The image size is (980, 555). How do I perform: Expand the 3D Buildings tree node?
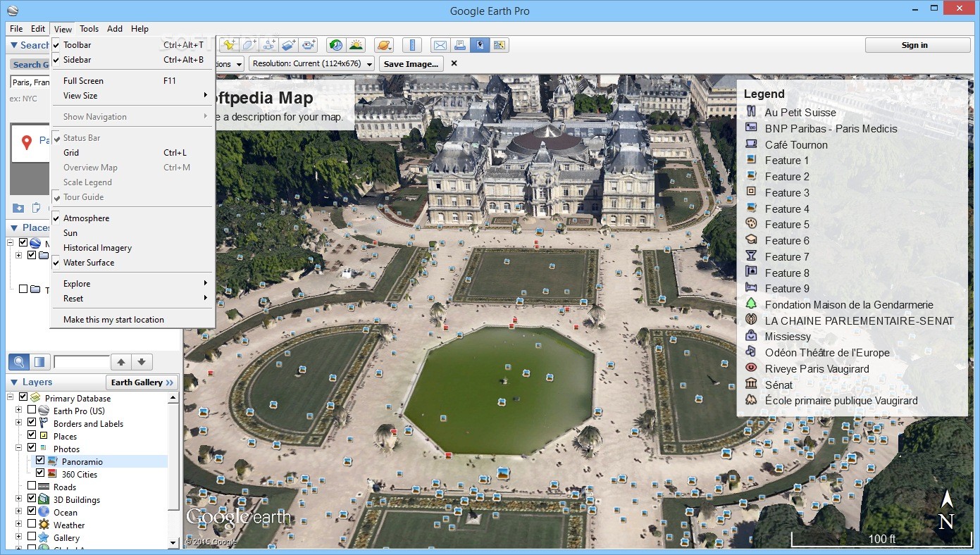(19, 499)
